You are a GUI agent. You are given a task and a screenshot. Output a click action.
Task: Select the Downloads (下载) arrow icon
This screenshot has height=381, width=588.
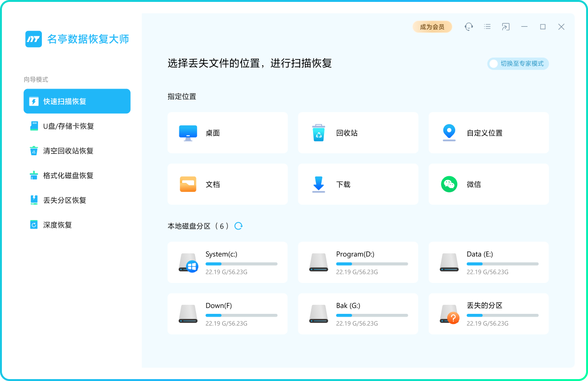[x=319, y=184]
